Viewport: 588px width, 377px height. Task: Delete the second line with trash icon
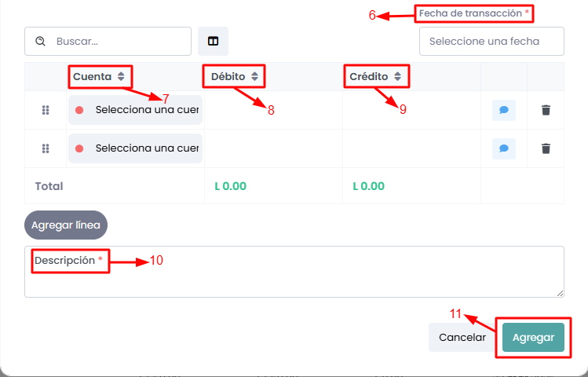[x=546, y=148]
